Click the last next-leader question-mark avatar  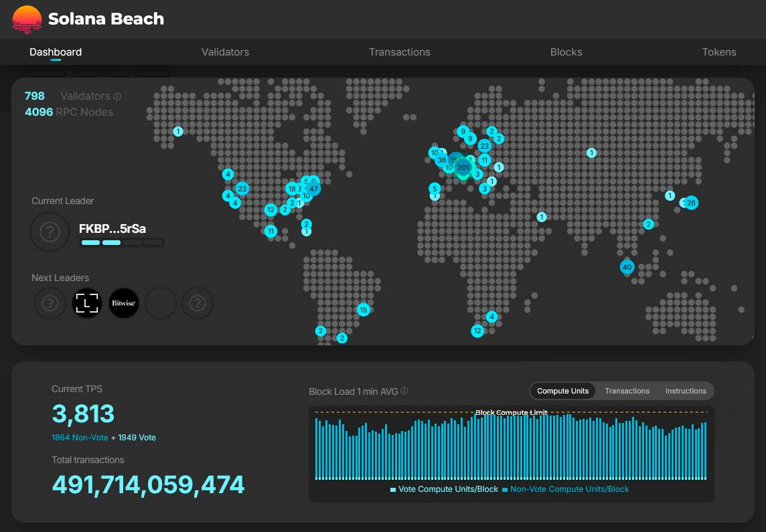[198, 303]
